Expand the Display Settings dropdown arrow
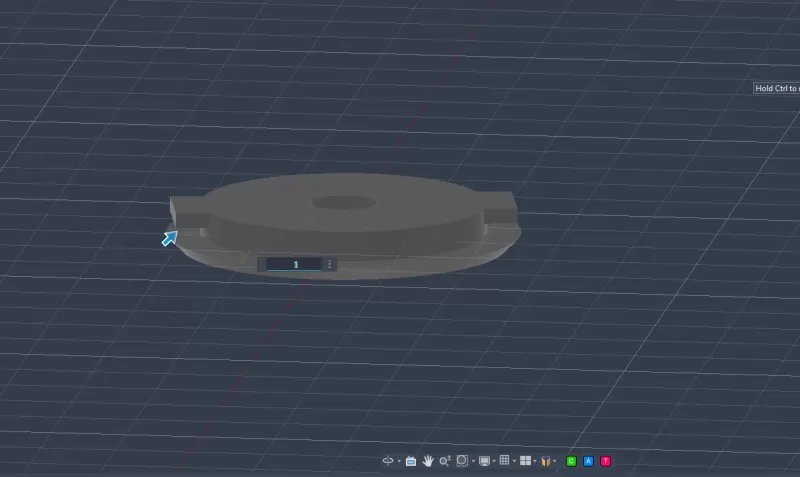Screen dimensions: 800x477 pyautogui.click(x=494, y=462)
